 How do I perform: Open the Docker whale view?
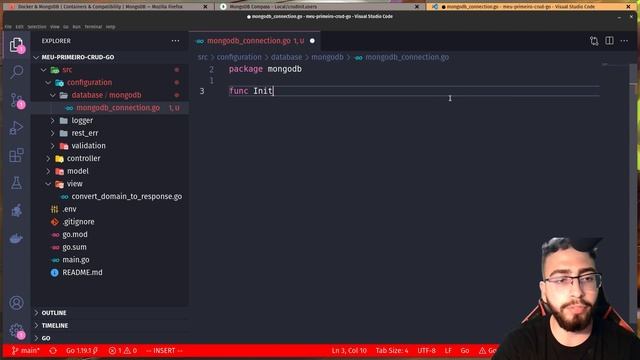tap(16, 238)
